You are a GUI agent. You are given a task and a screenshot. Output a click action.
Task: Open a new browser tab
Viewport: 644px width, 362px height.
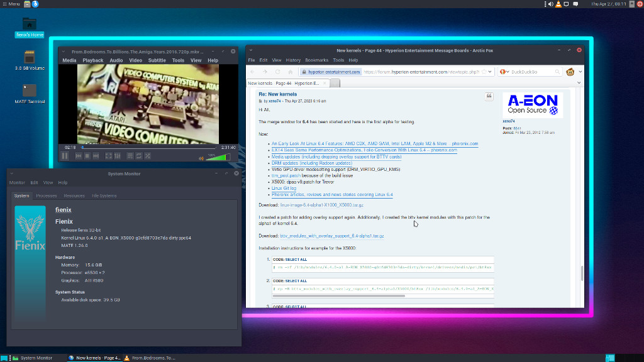[335, 84]
